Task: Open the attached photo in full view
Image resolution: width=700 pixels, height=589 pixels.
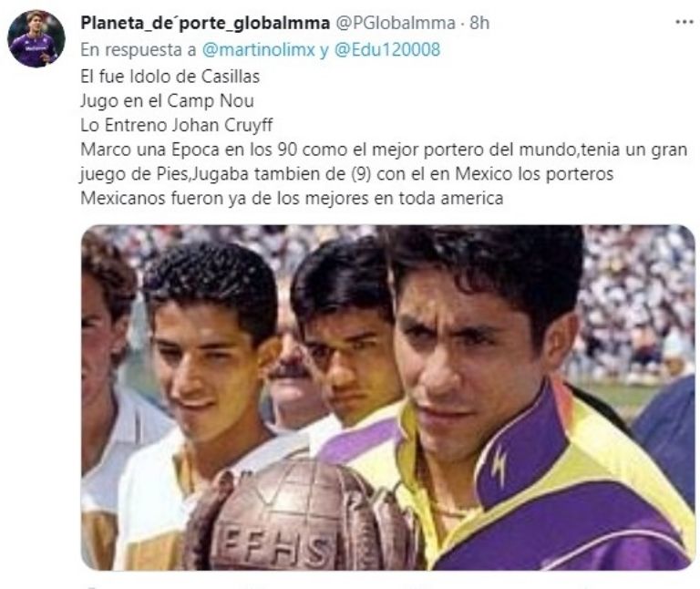Action: click(388, 398)
